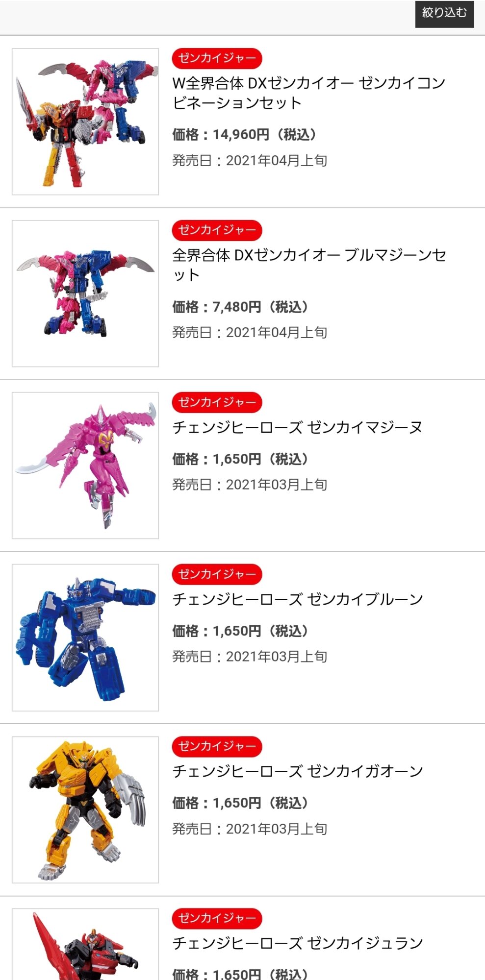Screen dimensions: 485x980
Task: Click ゼンカイジャー tag above ゼンカイガオーン
Action: click(x=217, y=746)
